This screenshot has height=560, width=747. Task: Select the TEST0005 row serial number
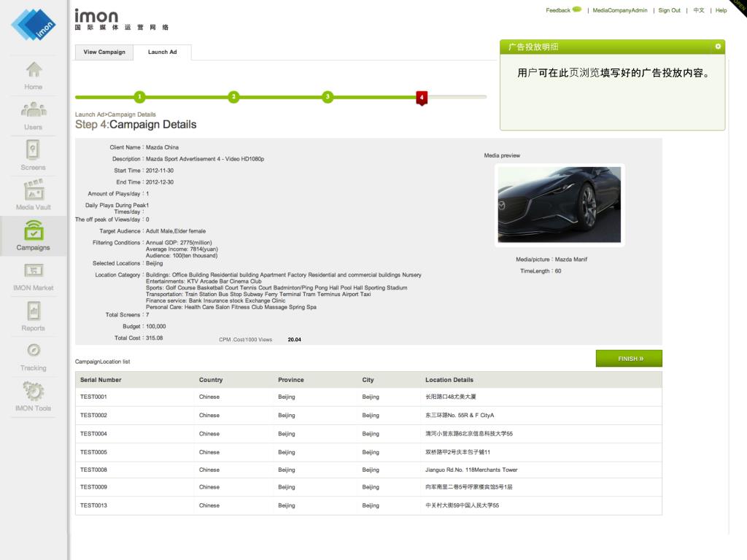pos(93,452)
